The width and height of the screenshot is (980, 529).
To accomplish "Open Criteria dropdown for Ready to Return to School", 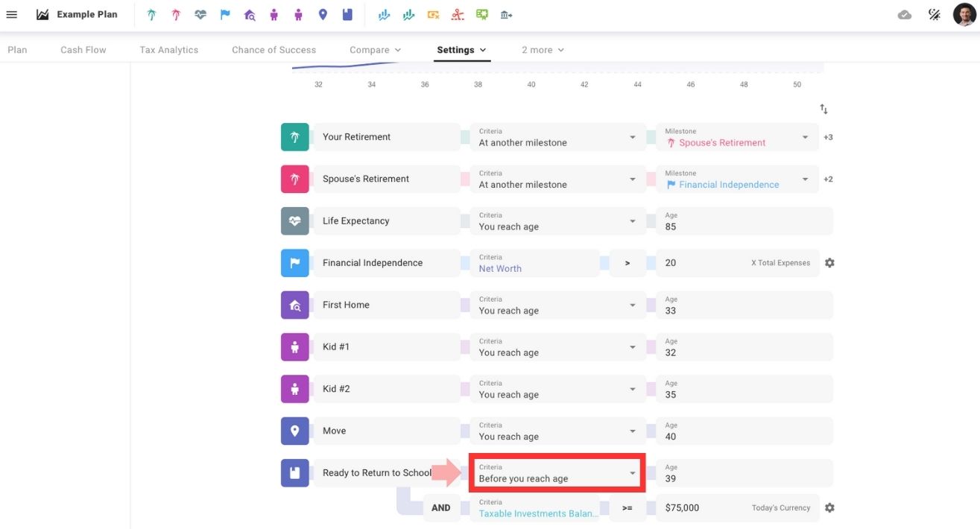I will tap(556, 473).
